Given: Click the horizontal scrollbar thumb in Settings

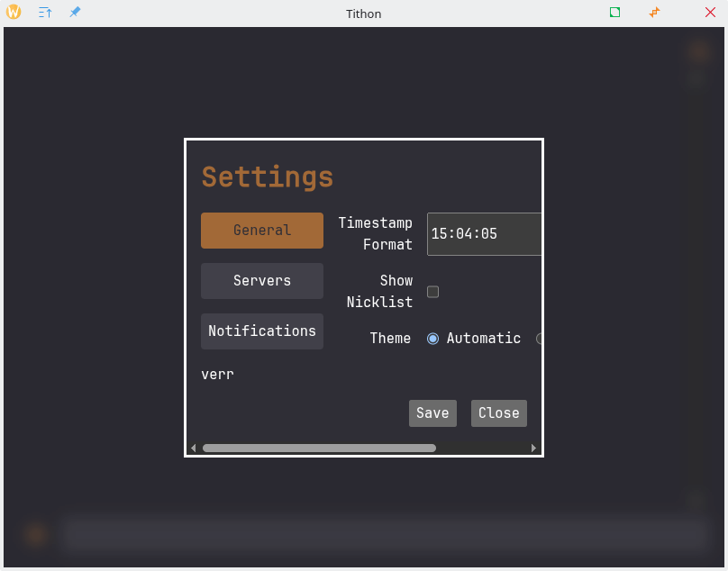Looking at the screenshot, I should 319,448.
